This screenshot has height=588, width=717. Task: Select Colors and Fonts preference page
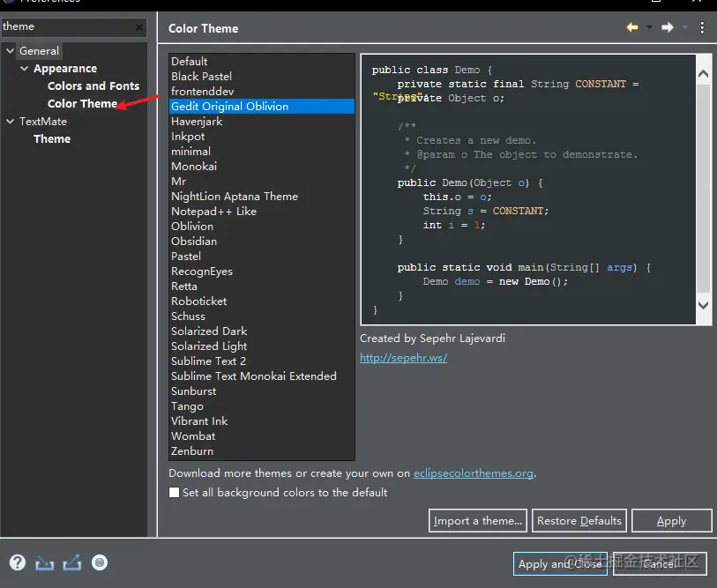click(93, 86)
